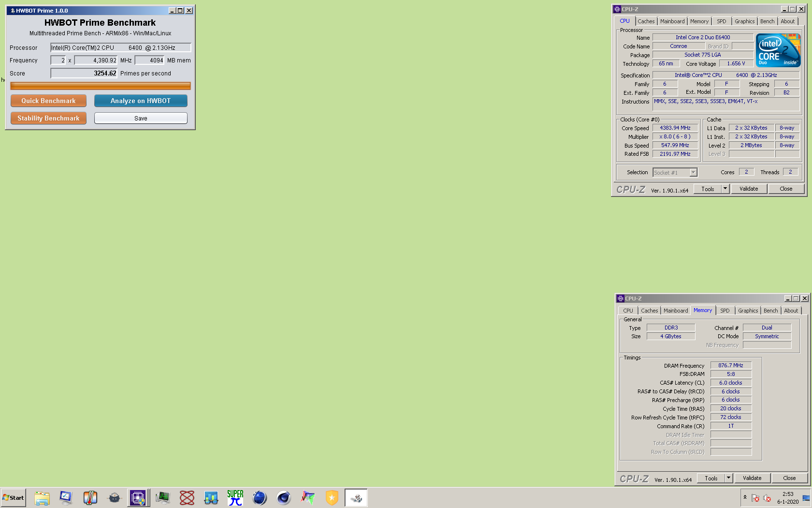Launch the red atom-pattern taskbar icon
The image size is (812, 508).
click(187, 498)
